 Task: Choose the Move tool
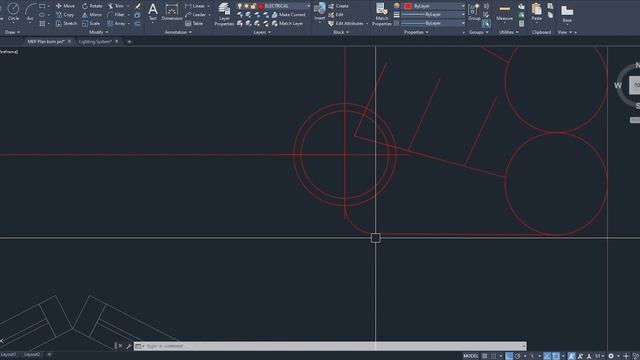[65, 6]
